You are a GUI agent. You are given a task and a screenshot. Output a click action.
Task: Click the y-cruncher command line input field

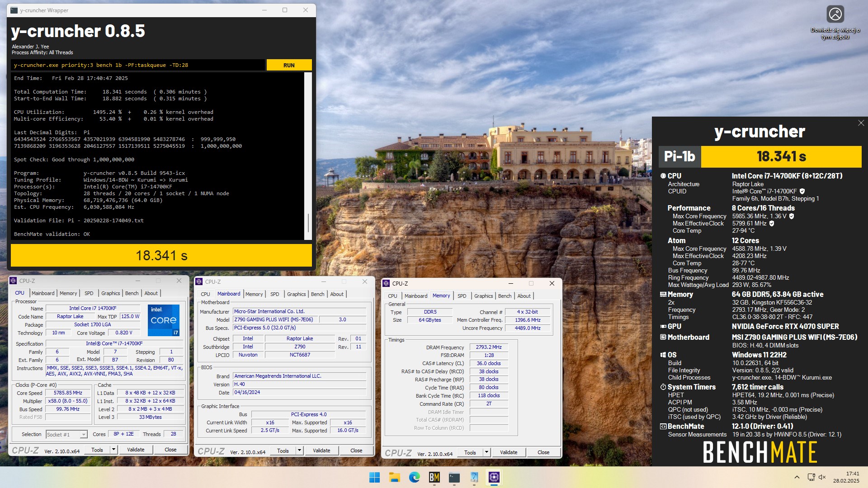[138, 65]
